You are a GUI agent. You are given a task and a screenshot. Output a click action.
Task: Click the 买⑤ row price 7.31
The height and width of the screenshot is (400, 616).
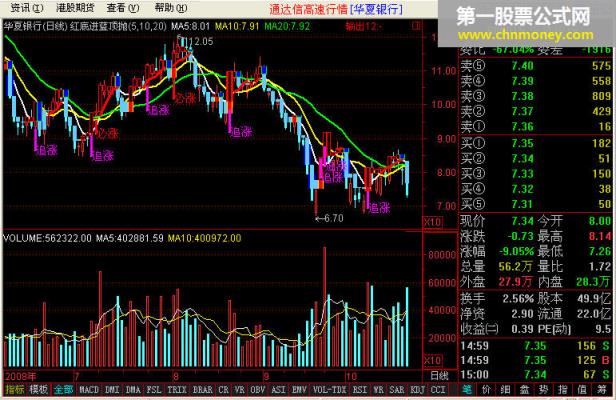[x=522, y=204]
